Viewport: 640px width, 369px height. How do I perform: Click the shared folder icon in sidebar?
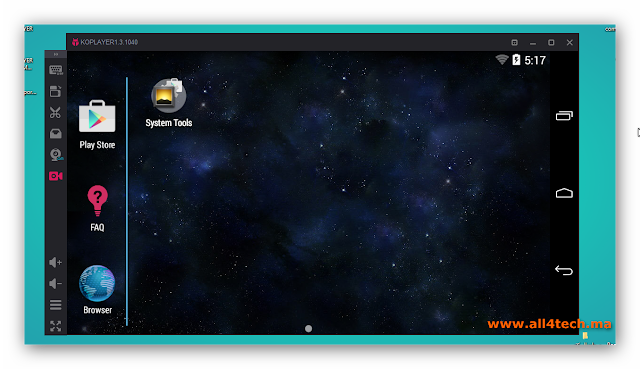pos(56,91)
